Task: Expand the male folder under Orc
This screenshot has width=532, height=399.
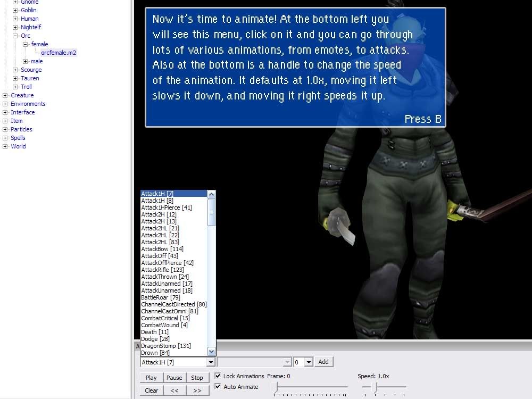Action: pyautogui.click(x=25, y=61)
